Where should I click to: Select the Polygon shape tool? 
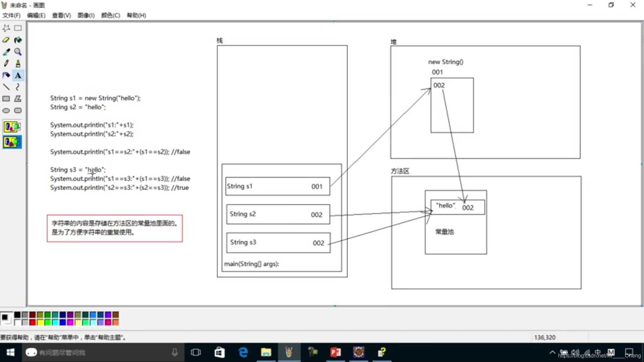click(18, 99)
